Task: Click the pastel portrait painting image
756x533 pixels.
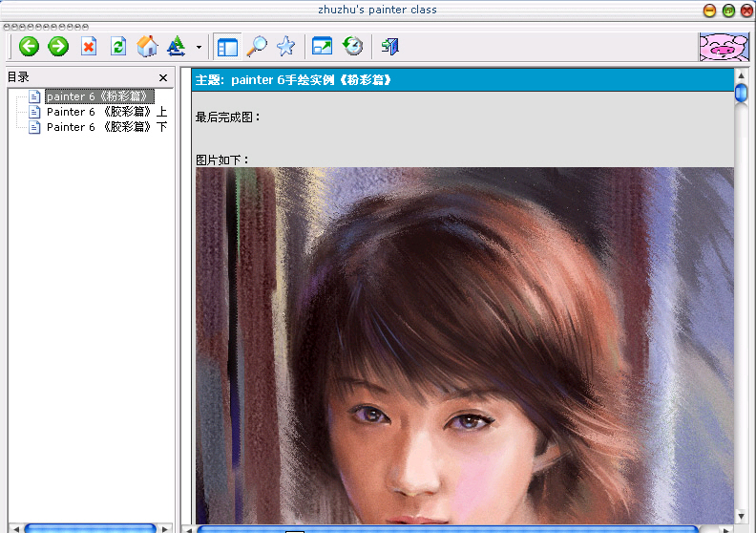Action: [x=465, y=346]
